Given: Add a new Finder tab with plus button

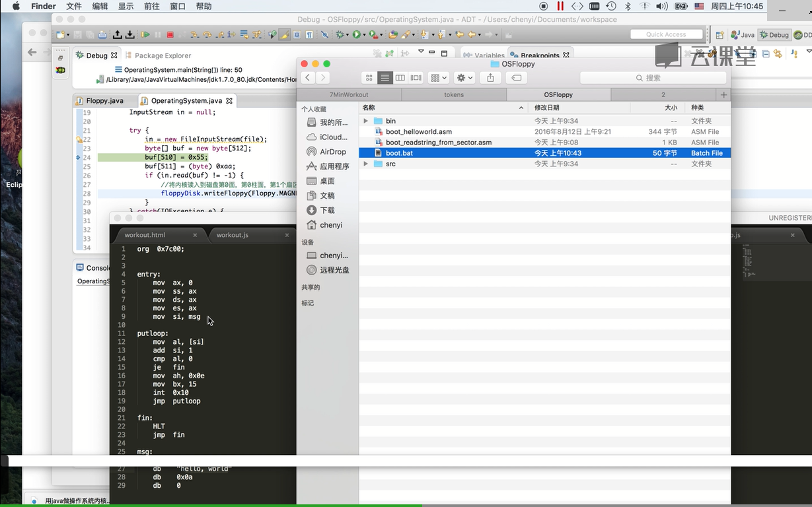Looking at the screenshot, I should pos(723,94).
